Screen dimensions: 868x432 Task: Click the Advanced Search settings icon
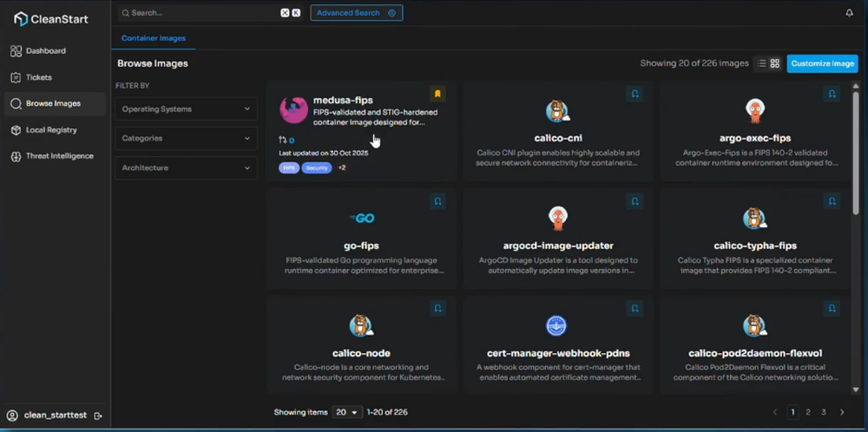392,13
